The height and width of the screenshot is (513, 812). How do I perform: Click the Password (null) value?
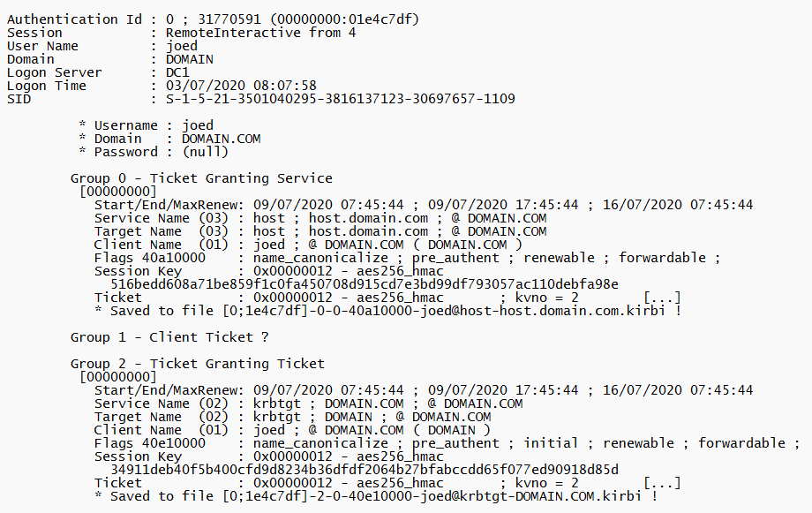206,152
